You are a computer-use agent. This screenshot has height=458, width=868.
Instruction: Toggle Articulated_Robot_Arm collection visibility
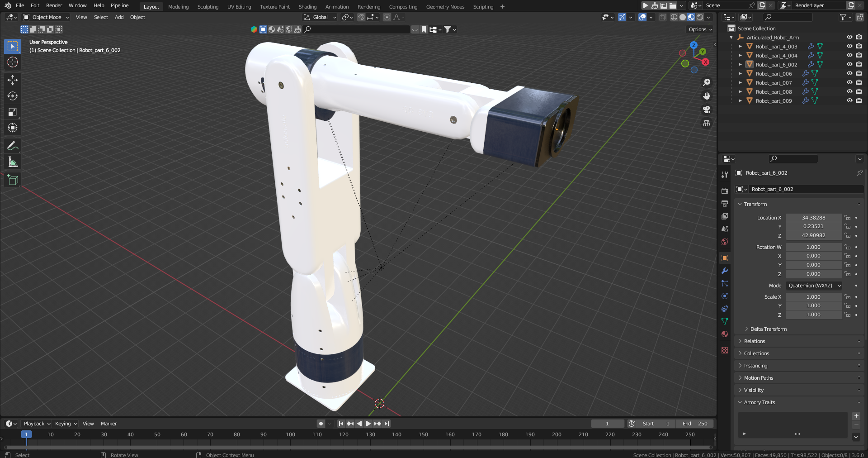pyautogui.click(x=849, y=37)
